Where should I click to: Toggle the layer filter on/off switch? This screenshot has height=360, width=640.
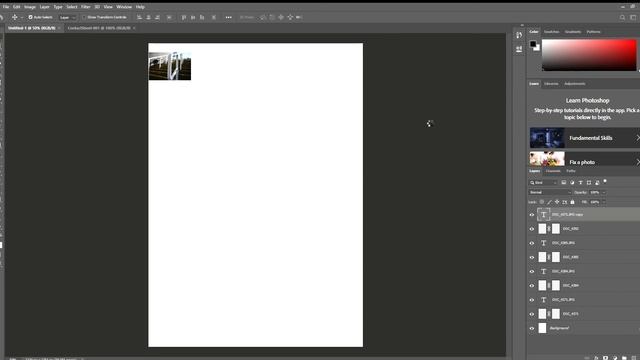[605, 181]
